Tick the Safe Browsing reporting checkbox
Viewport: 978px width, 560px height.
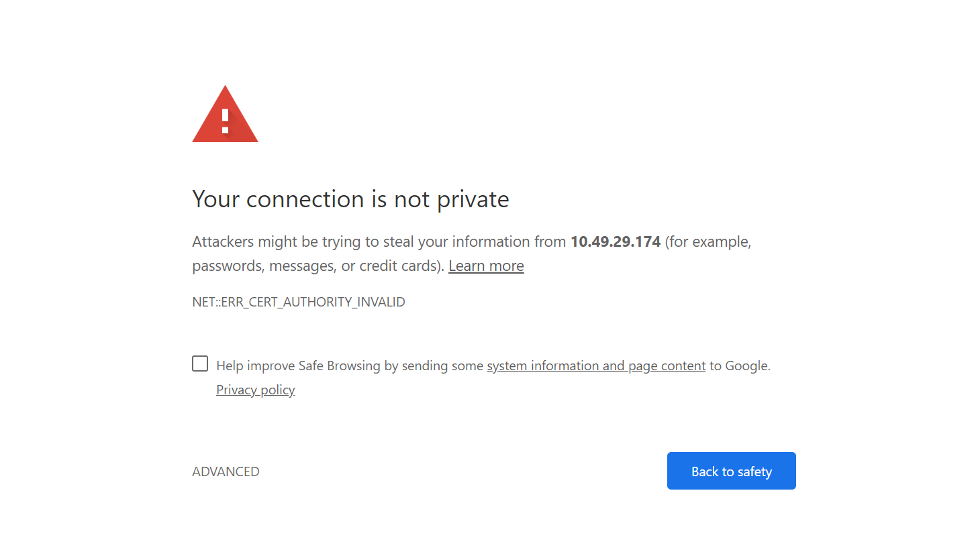pyautogui.click(x=200, y=363)
